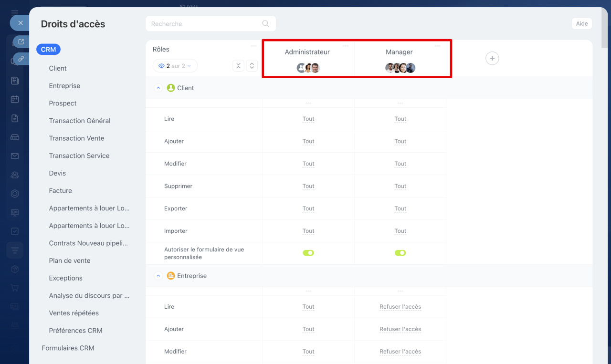Select Transaction Vente in the left menu
This screenshot has height=364, width=611.
tap(76, 138)
